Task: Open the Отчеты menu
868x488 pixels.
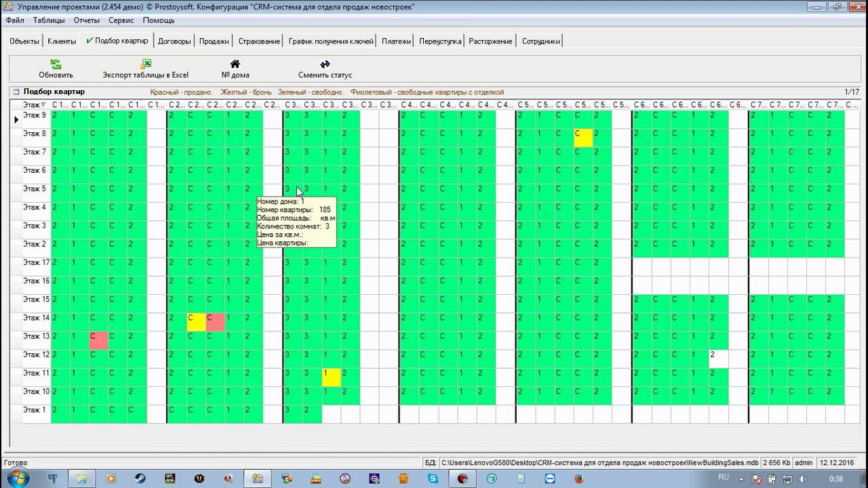Action: click(87, 20)
